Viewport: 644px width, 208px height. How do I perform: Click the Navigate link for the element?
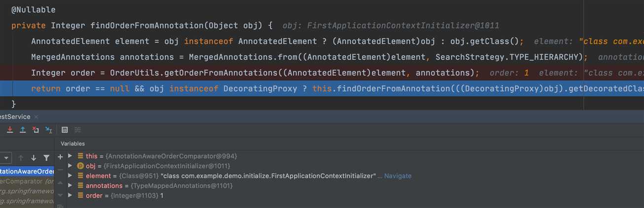(x=397, y=176)
